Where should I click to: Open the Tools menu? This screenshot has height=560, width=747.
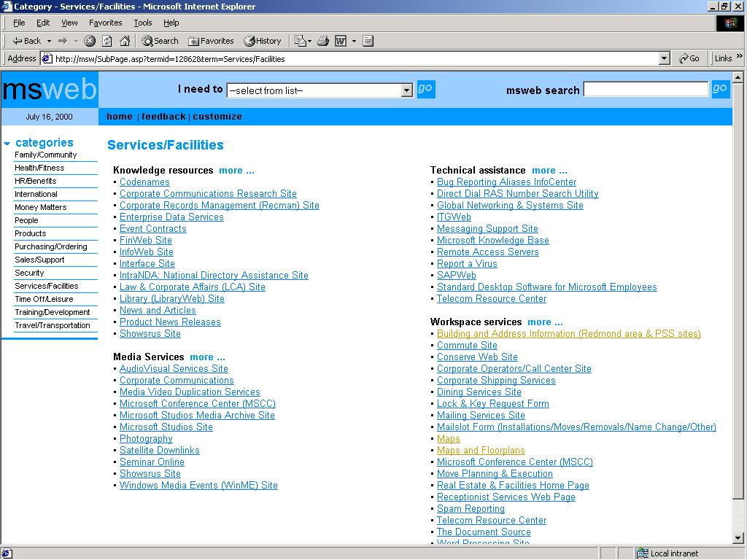click(142, 23)
